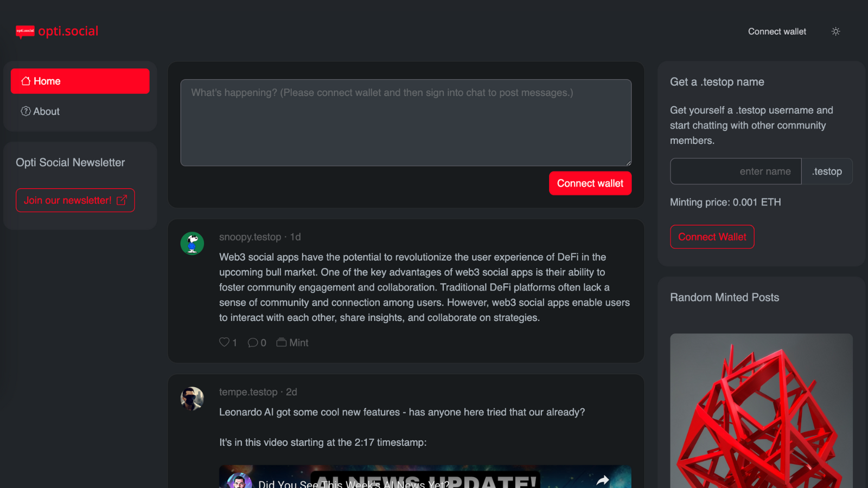Viewport: 868px width, 488px height.
Task: Like snoopy.testop's post via heart icon
Action: pyautogui.click(x=224, y=342)
